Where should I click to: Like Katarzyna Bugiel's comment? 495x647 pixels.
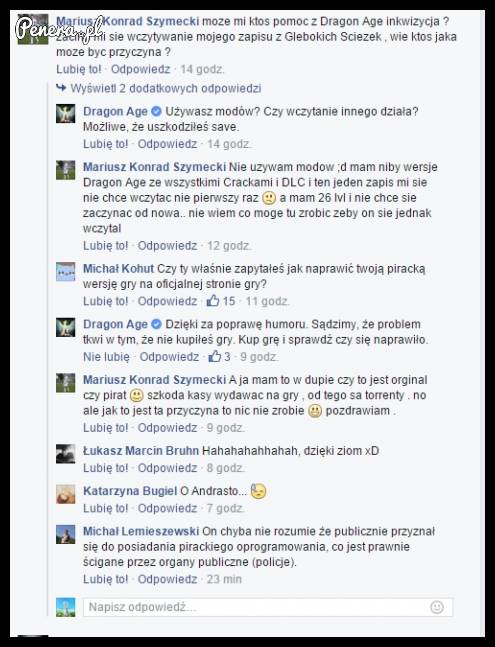pyautogui.click(x=106, y=508)
